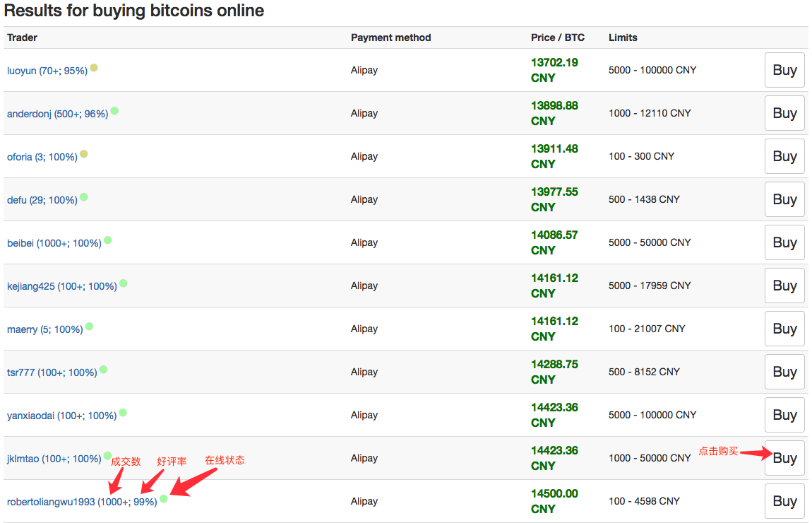812x523 pixels.
Task: Buy from oforia at 13911.48 CNY
Action: pyautogui.click(x=784, y=156)
